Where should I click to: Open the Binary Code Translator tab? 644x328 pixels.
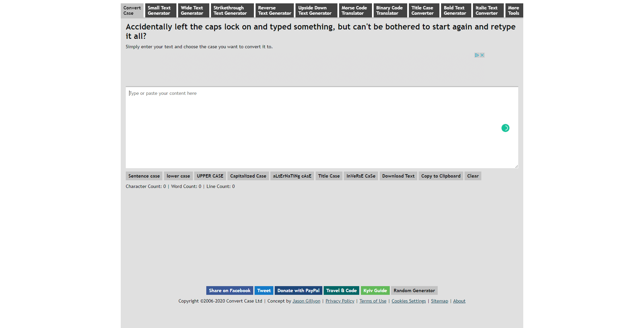pos(390,10)
